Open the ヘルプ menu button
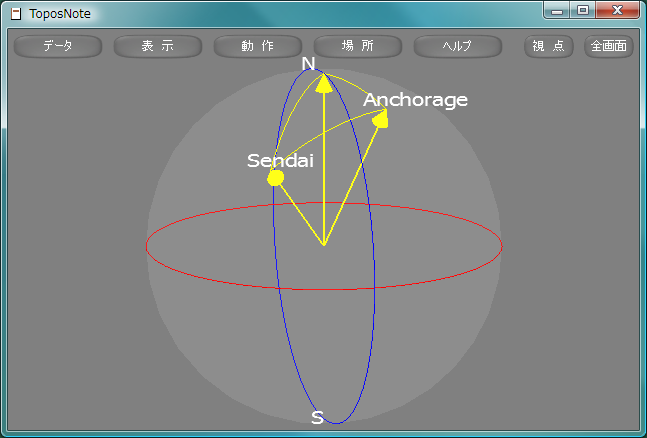Viewport: 647px width, 438px height. tap(458, 46)
